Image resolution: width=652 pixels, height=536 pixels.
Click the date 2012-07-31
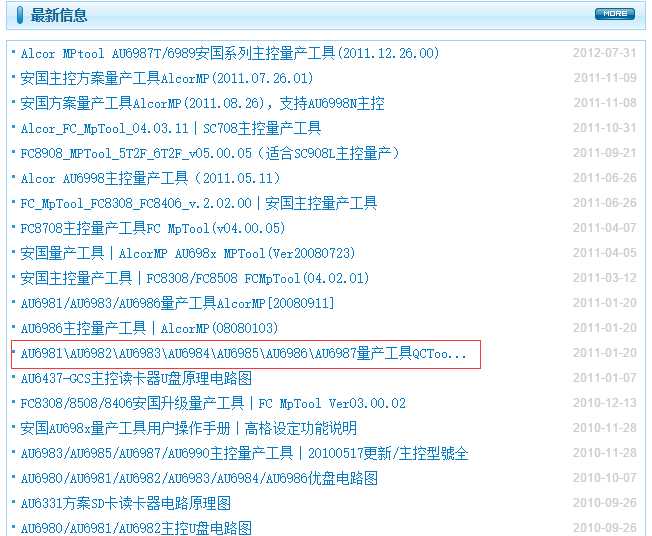click(x=605, y=53)
